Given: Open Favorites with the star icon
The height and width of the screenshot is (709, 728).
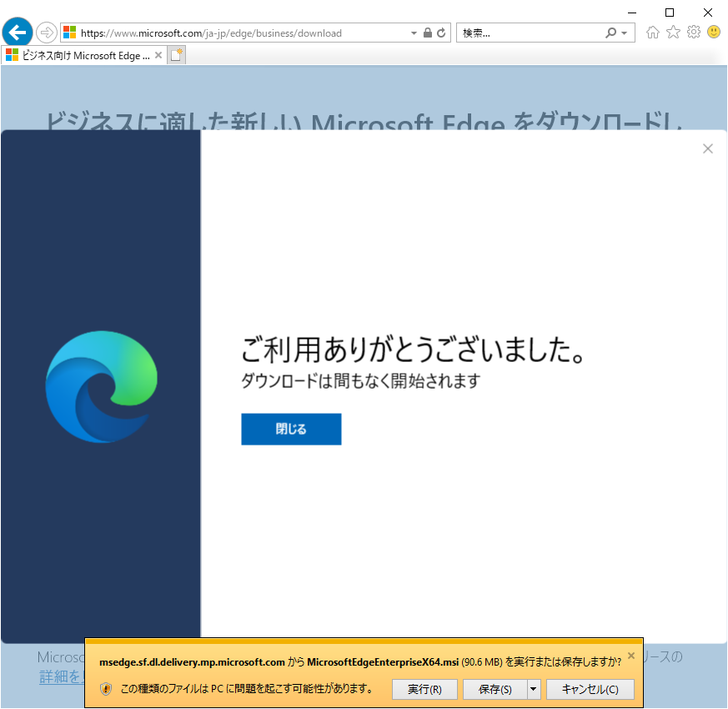Looking at the screenshot, I should point(674,32).
